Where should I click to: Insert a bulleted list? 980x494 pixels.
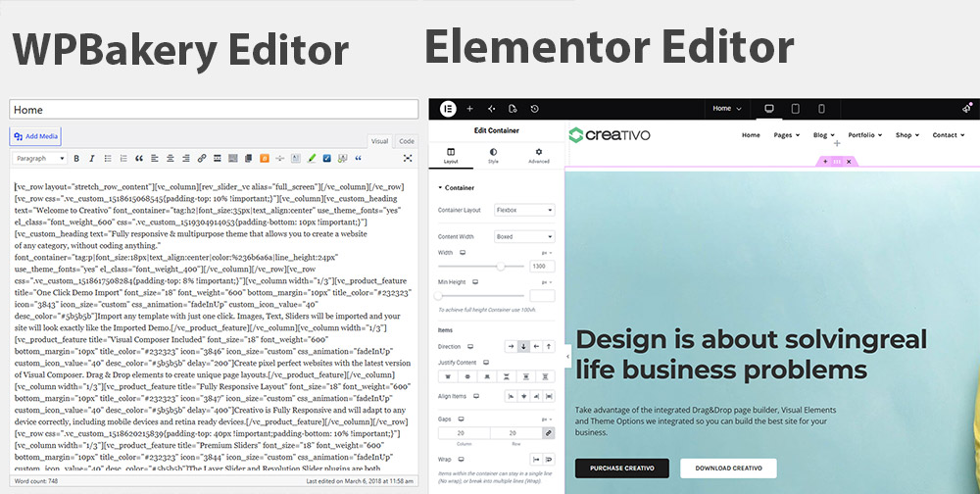108,159
